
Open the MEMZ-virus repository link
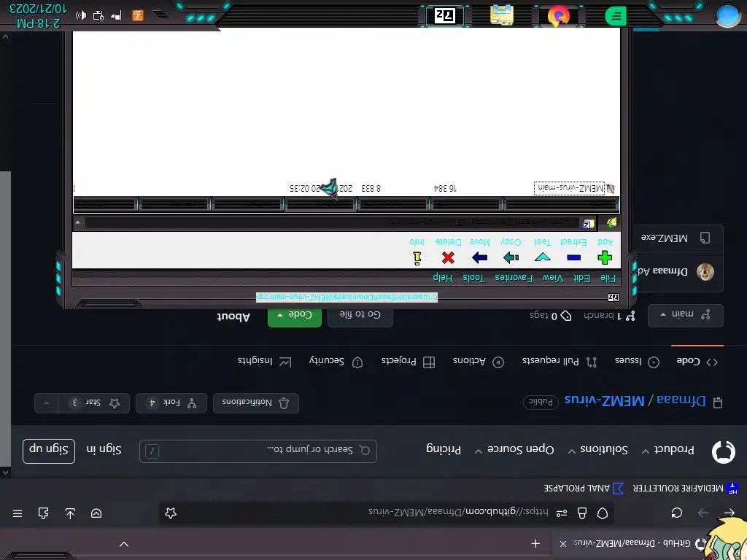click(x=605, y=400)
